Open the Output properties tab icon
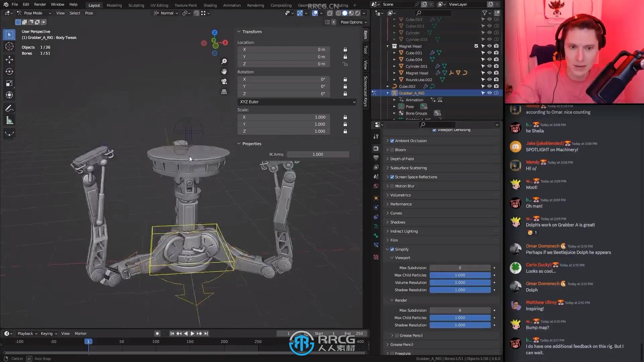 coord(376,158)
